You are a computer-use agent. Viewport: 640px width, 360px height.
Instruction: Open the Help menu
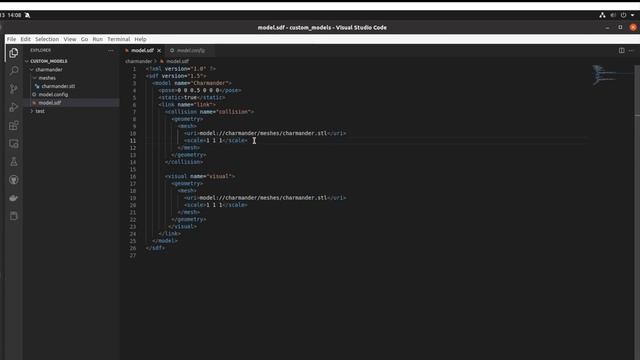coord(140,39)
